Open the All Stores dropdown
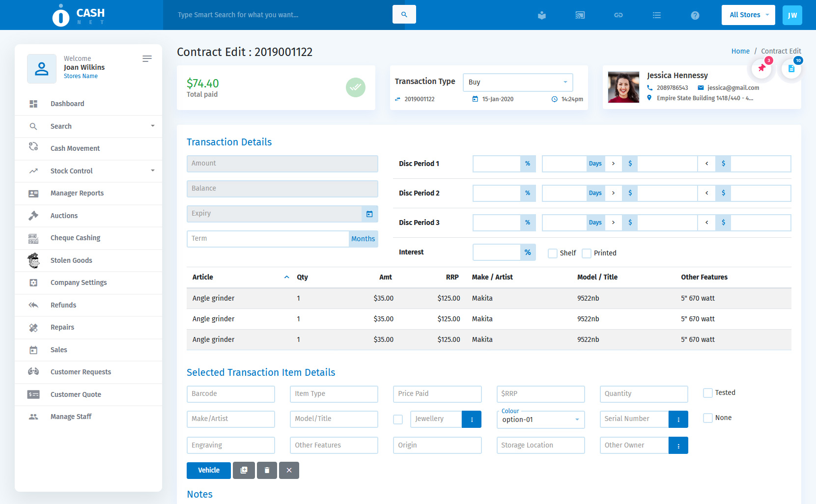The height and width of the screenshot is (504, 816). (748, 15)
